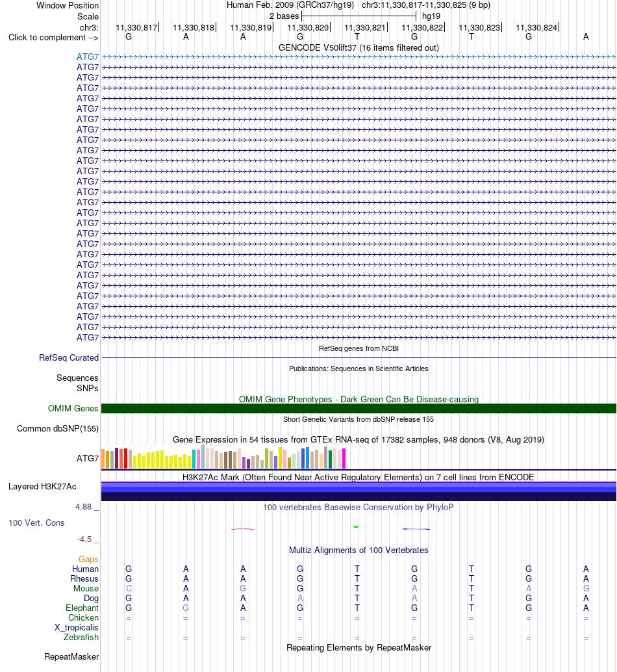Open 'RefSeq genes from NCBI' track title
This screenshot has height=672, width=617.
359,348
